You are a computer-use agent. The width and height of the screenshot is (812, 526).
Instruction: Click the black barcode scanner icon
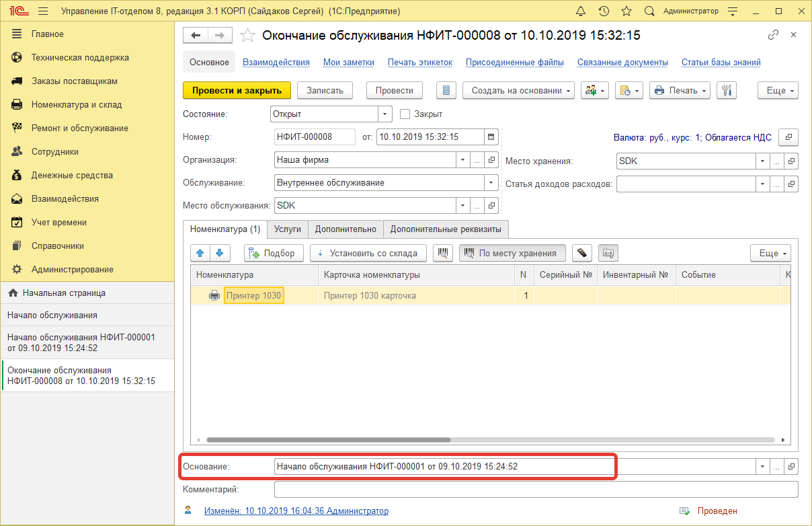point(581,253)
